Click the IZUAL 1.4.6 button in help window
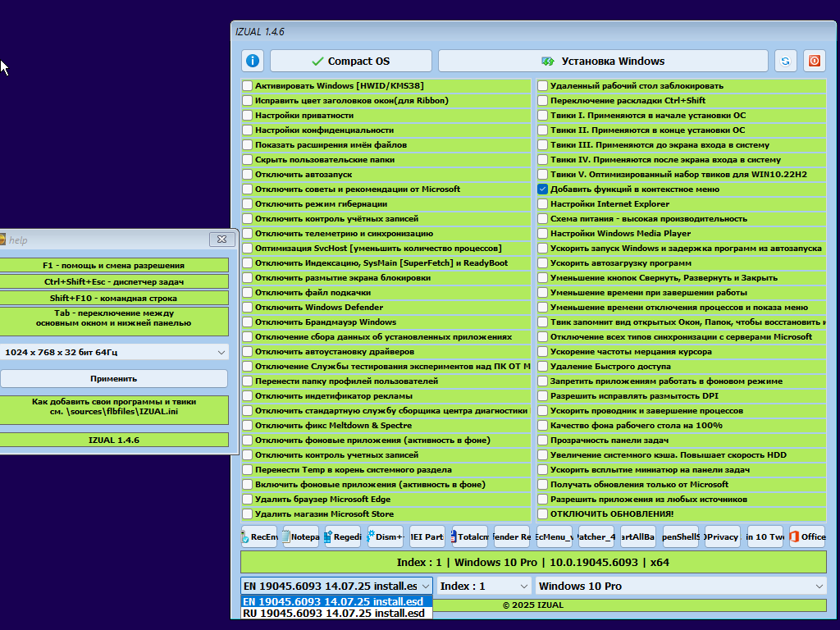The width and height of the screenshot is (840, 630). 113,440
